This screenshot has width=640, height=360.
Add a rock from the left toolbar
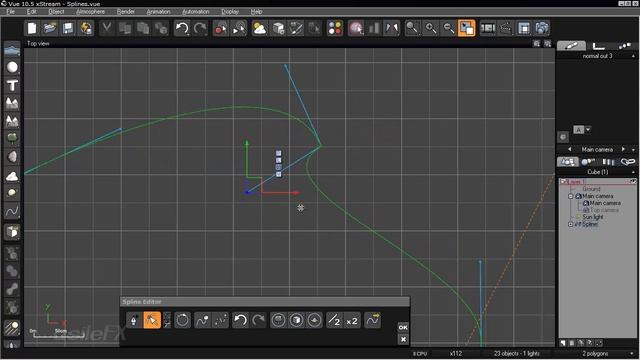[x=12, y=157]
